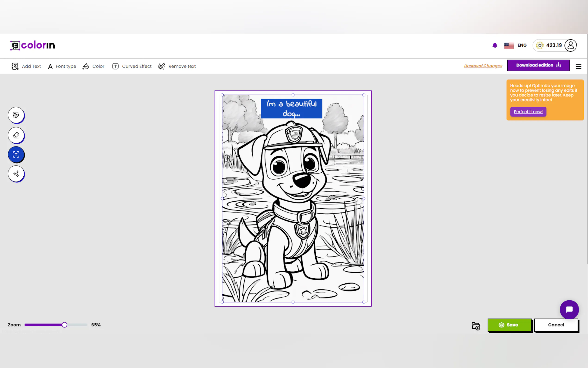This screenshot has width=588, height=368.
Task: Click the colorin logo
Action: pos(33,45)
